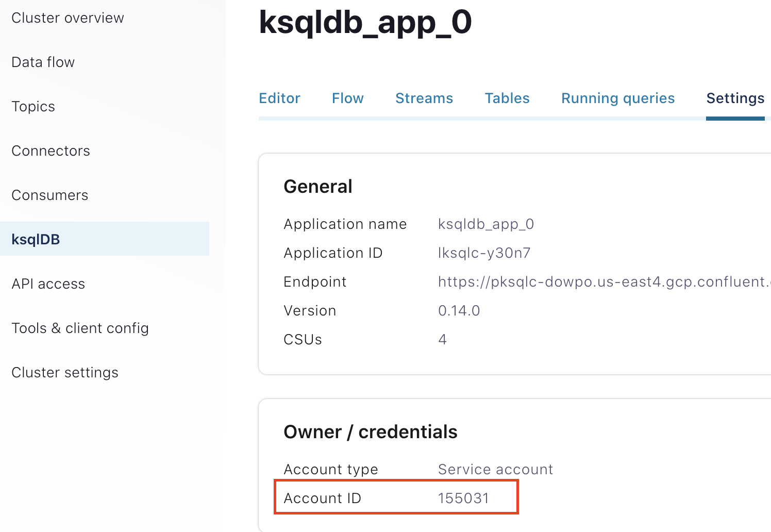Viewport: 771px width, 532px height.
Task: Click the Account ID label
Action: click(x=323, y=498)
